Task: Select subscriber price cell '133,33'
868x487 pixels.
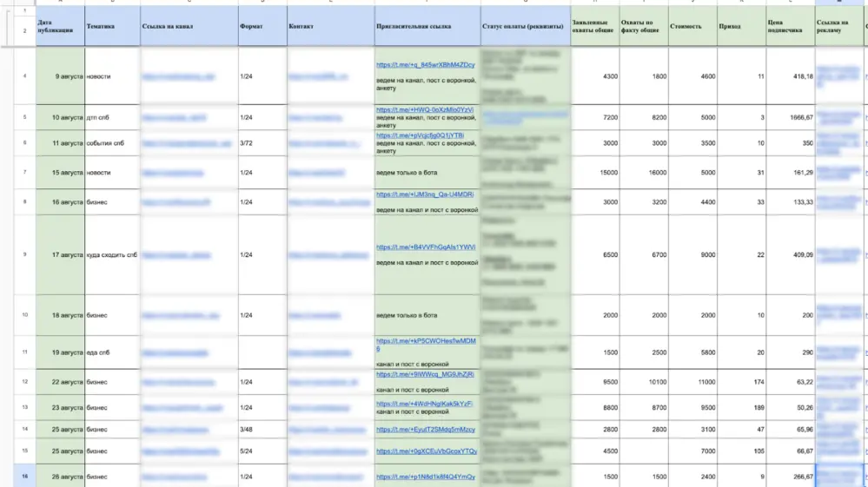Action: pyautogui.click(x=791, y=201)
